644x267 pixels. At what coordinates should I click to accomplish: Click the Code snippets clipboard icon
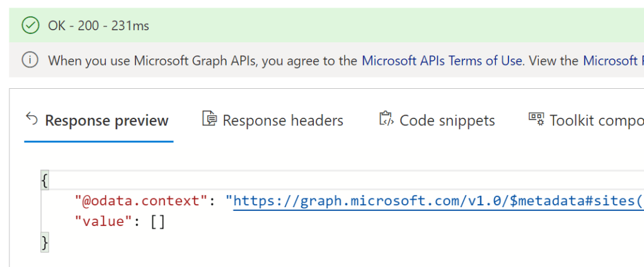point(386,119)
